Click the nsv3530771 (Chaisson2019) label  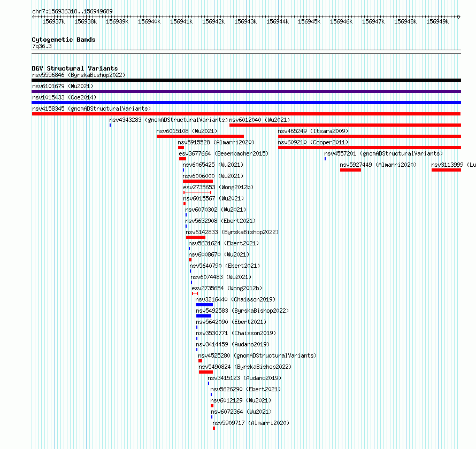236,333
